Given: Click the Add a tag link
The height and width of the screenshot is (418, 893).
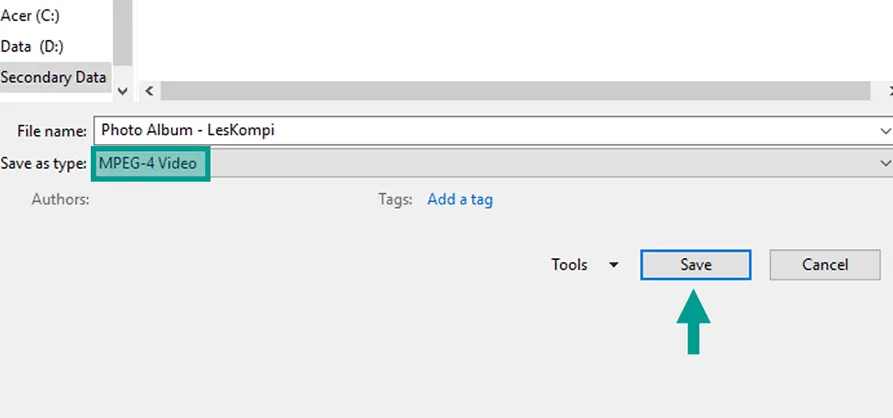Looking at the screenshot, I should pos(460,199).
